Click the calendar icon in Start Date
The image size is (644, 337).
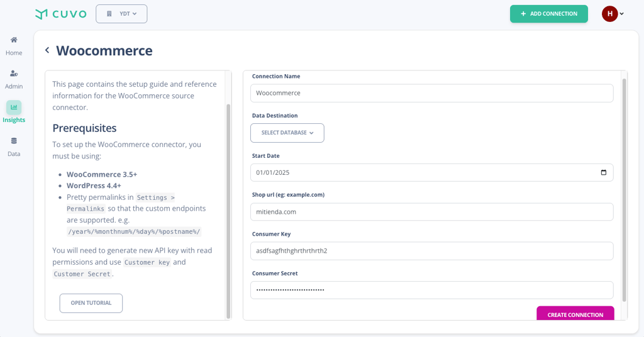tap(603, 172)
